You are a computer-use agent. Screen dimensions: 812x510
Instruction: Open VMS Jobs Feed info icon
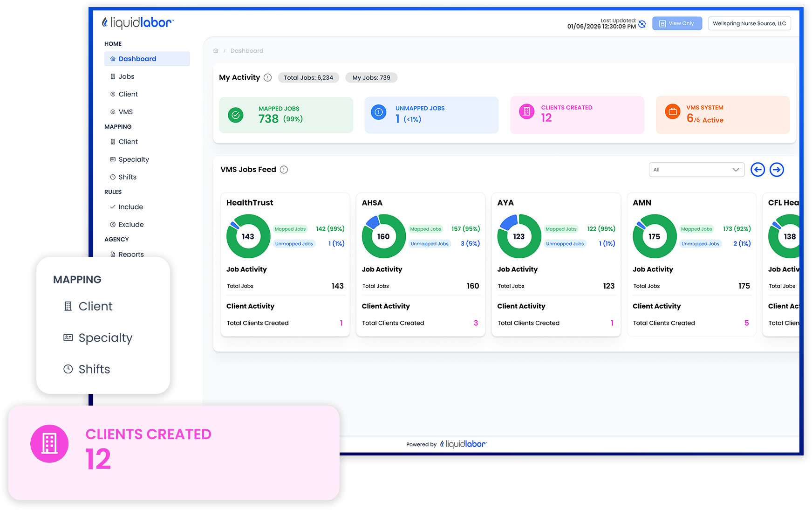click(284, 170)
